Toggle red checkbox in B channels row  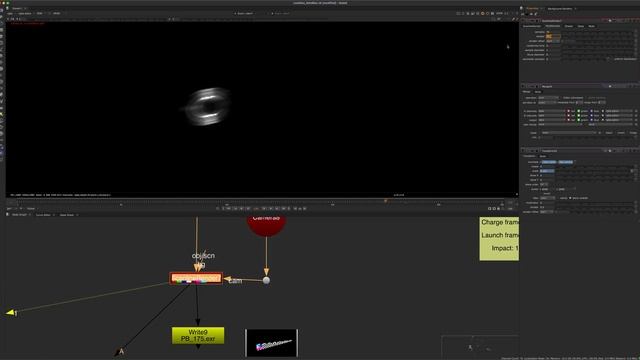coord(569,116)
